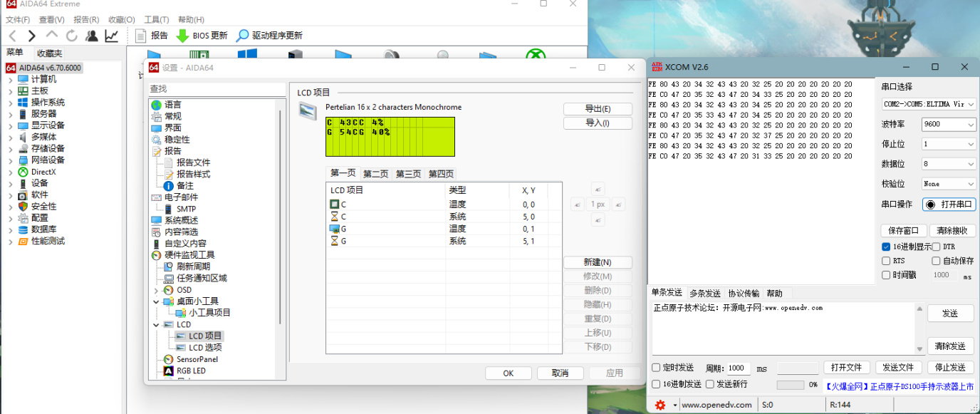Select 硬件监视工具 in tree
This screenshot has width=980, height=414.
(x=189, y=255)
